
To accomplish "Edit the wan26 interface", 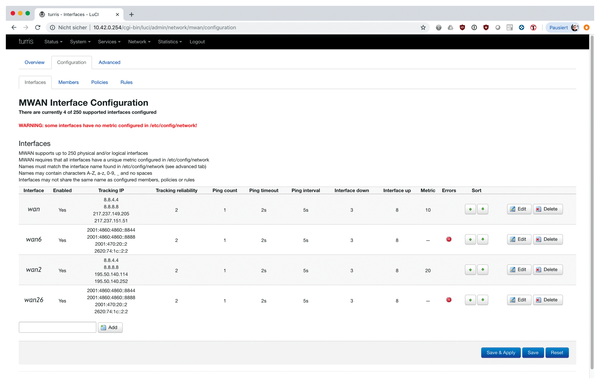I will 519,300.
